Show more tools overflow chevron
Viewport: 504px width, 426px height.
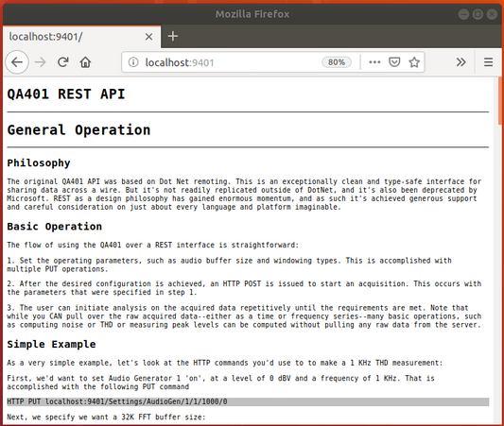tap(461, 62)
